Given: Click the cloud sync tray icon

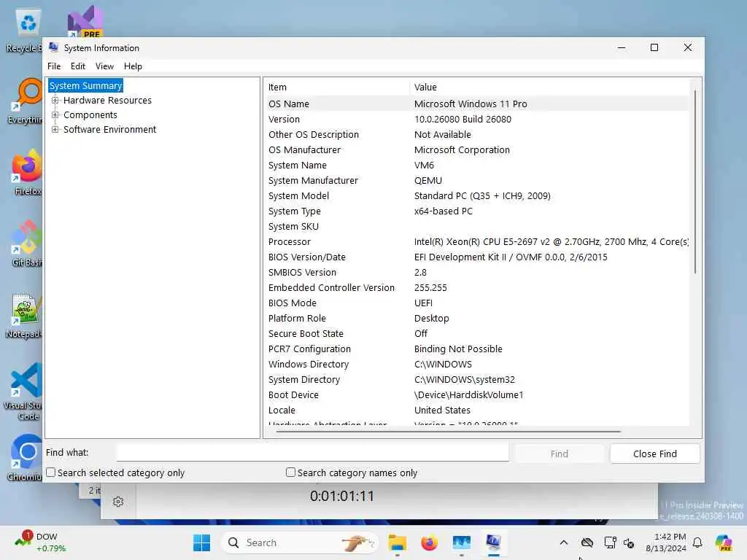Looking at the screenshot, I should [x=587, y=542].
